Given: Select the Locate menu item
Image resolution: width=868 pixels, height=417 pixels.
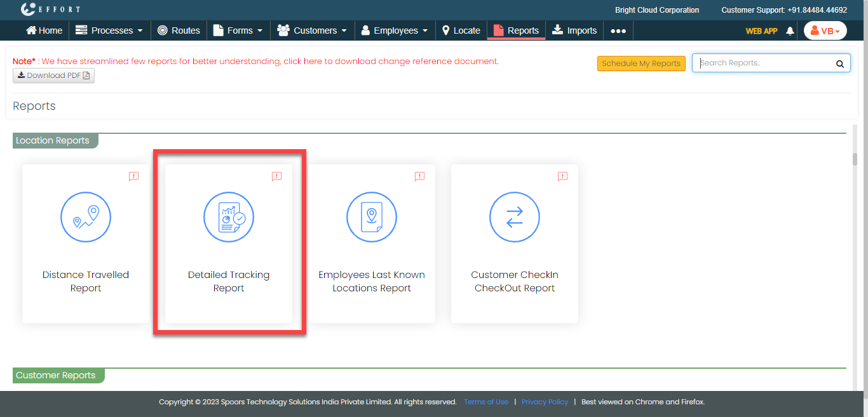Looking at the screenshot, I should point(461,30).
